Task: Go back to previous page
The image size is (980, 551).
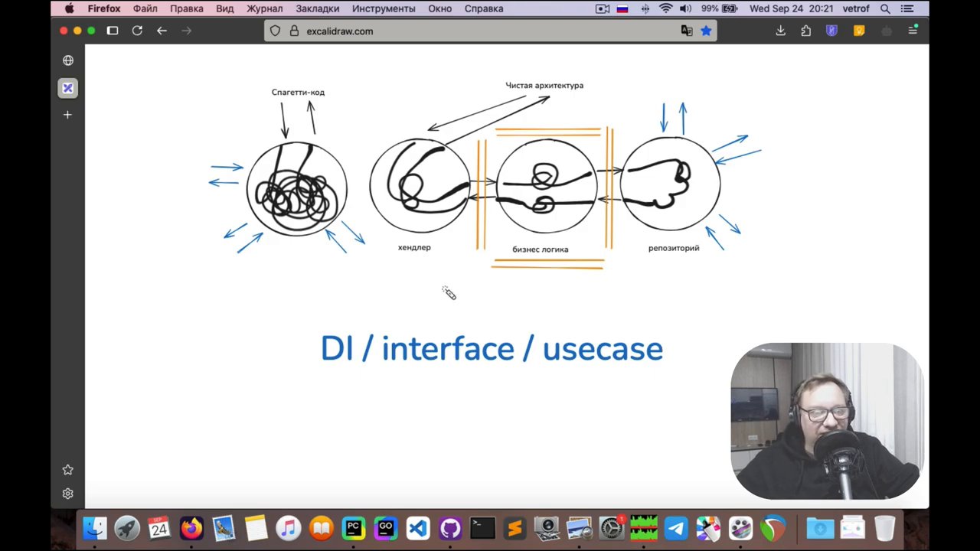Action: coord(162,31)
